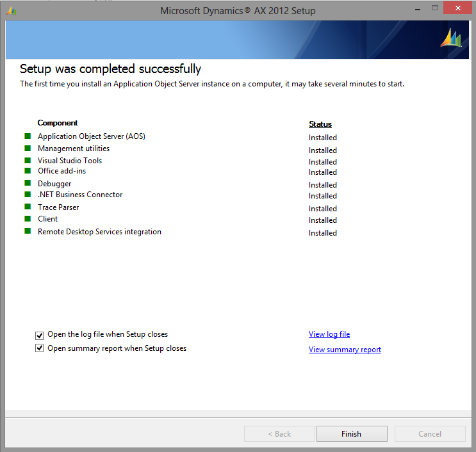Click Installed status for Office add-ins

coord(323,172)
